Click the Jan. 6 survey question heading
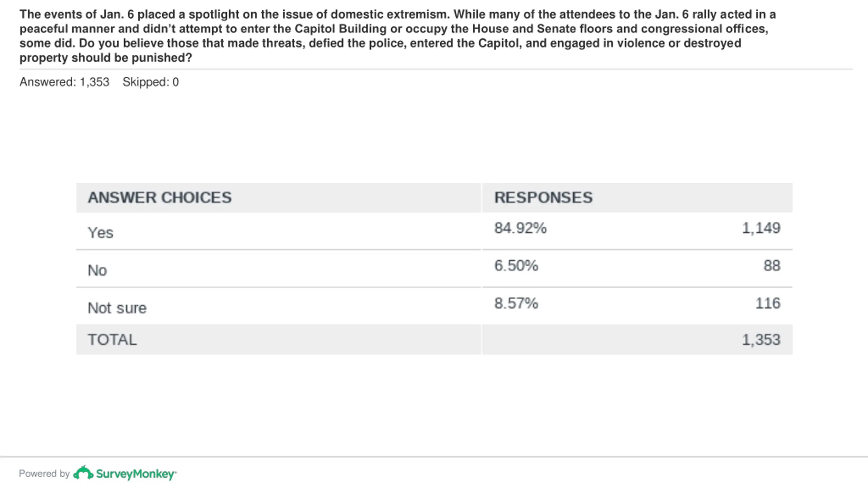The image size is (868, 488). tap(397, 36)
